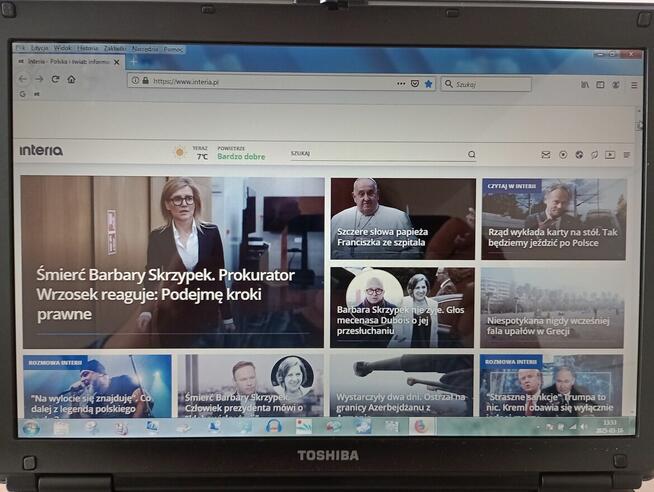Open Firefox library icon
Viewport: 654px width, 492px height.
585,85
